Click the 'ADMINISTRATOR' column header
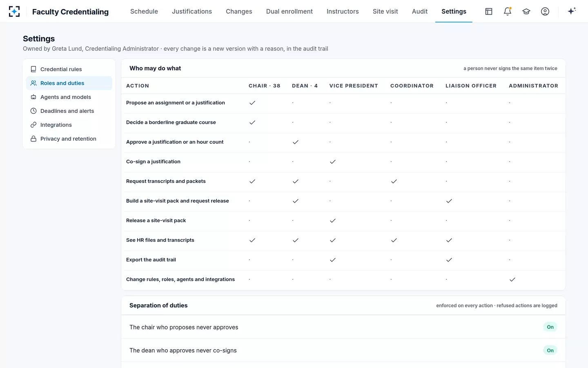 pyautogui.click(x=533, y=86)
